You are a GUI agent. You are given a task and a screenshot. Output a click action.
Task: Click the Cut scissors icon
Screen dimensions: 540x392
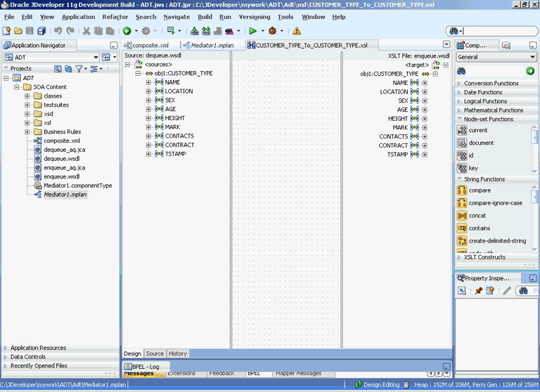tap(86, 31)
